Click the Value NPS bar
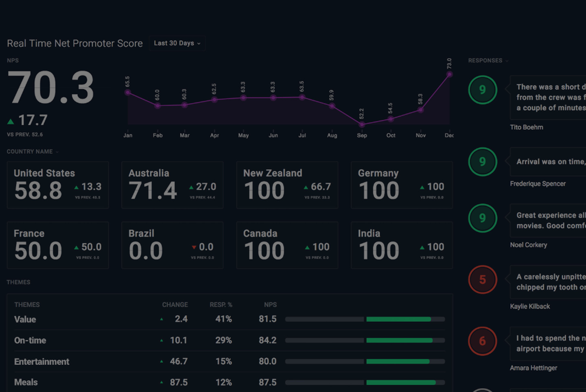This screenshot has width=586, height=392. [x=365, y=319]
